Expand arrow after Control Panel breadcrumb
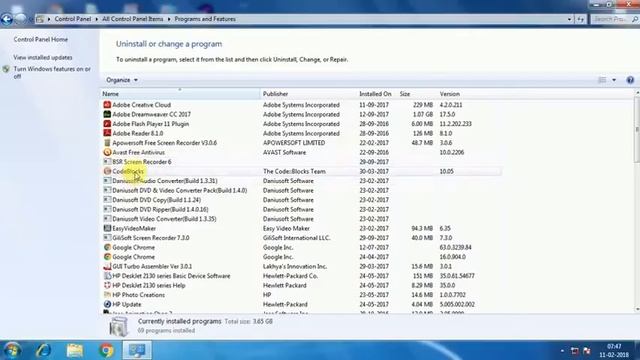The height and width of the screenshot is (360, 640). pos(97,19)
